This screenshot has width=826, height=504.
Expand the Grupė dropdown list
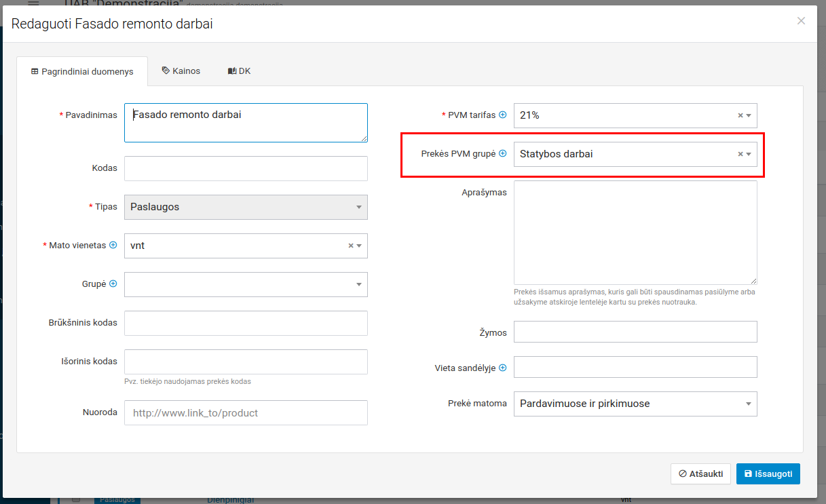[359, 285]
